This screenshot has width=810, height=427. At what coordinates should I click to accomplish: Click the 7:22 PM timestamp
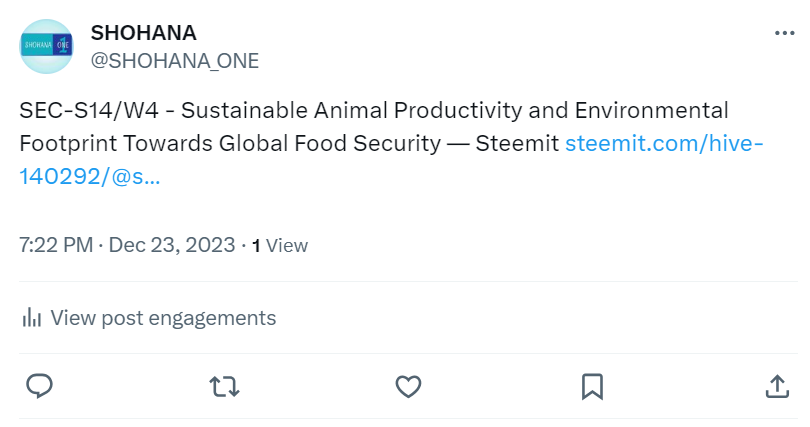pos(56,245)
